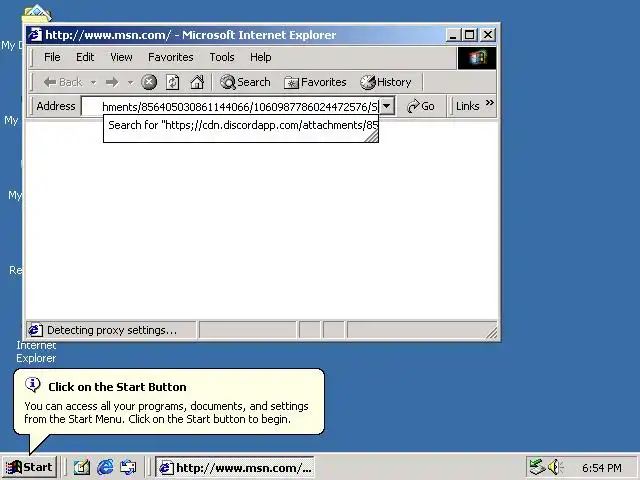Click the Internet Explorer title bar icon
The height and width of the screenshot is (480, 640).
pyautogui.click(x=34, y=35)
